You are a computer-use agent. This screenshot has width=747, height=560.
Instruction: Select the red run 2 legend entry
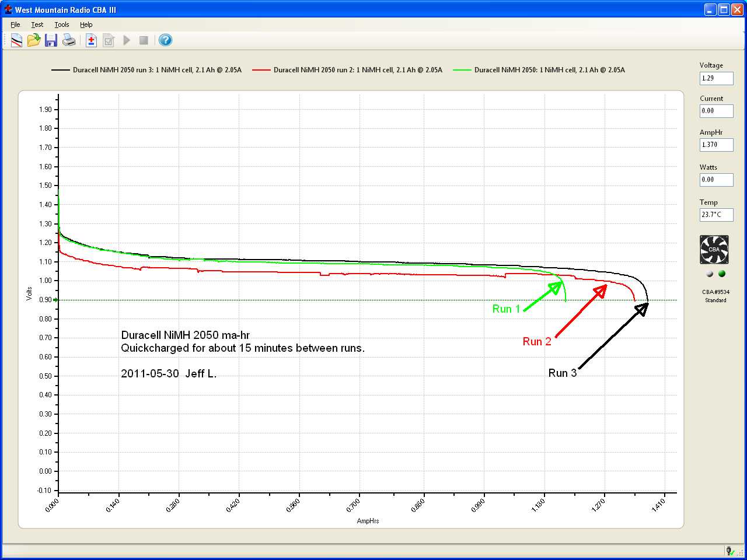347,70
